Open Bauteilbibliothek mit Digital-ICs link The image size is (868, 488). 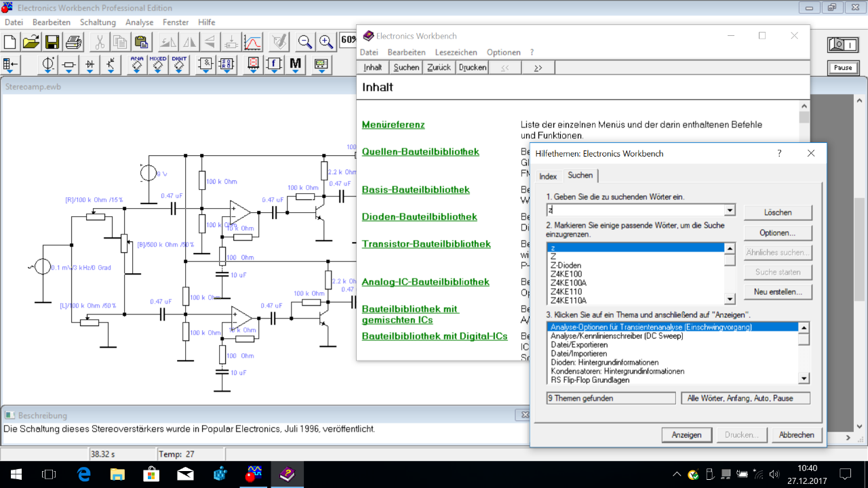point(435,336)
